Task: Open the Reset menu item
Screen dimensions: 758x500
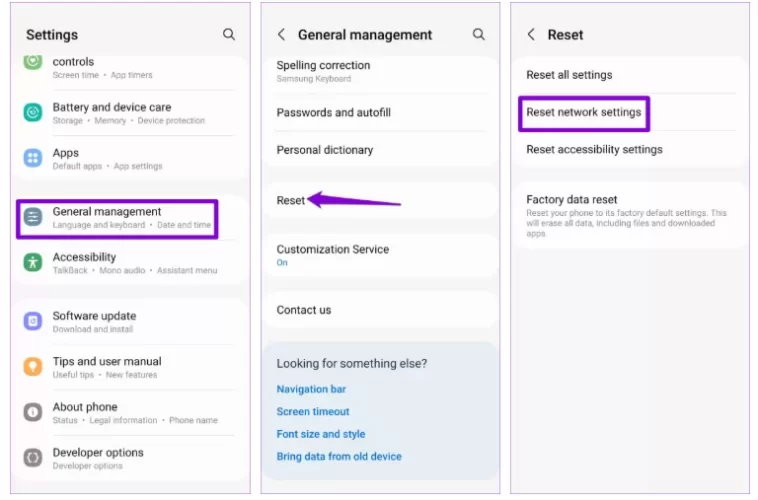Action: click(x=291, y=200)
